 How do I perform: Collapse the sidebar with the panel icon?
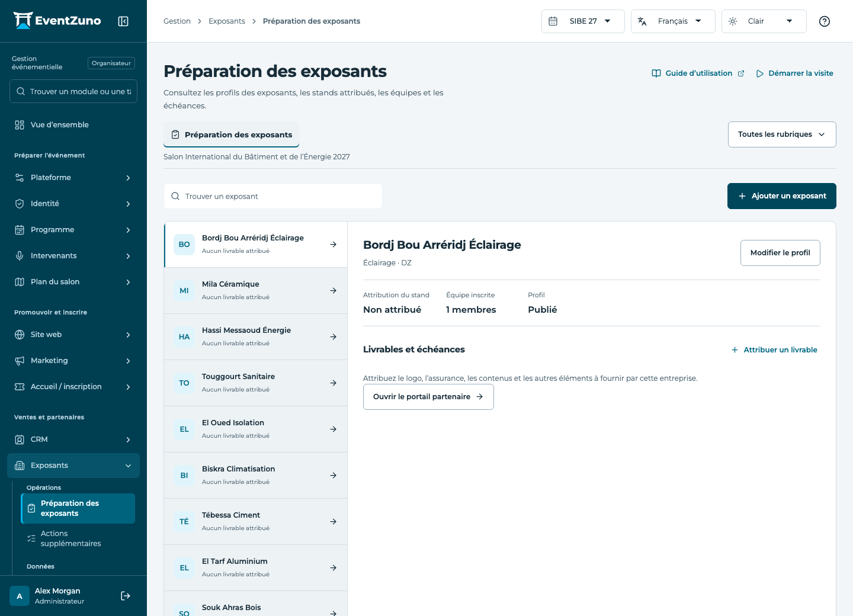click(x=123, y=21)
